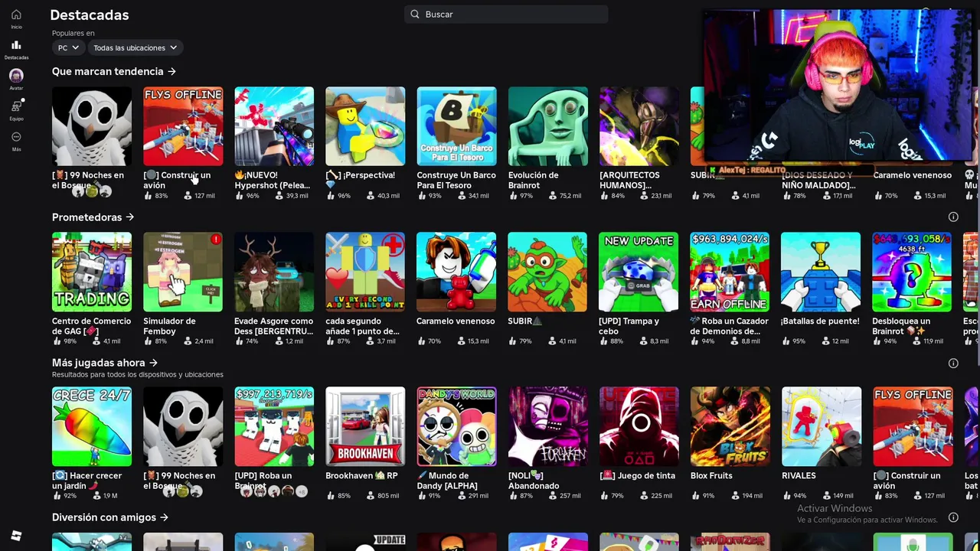Open the Hacer crecer un jardín thumbnail
The image size is (980, 551).
(92, 427)
